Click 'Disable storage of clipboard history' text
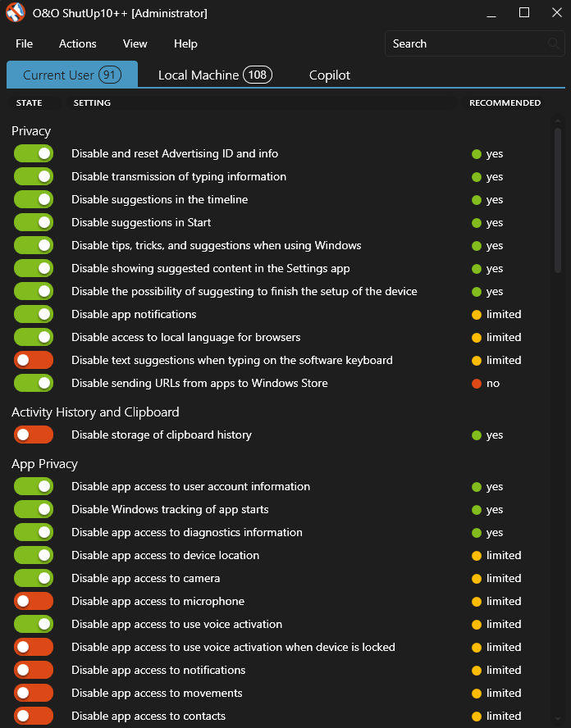The width and height of the screenshot is (571, 728). click(162, 435)
